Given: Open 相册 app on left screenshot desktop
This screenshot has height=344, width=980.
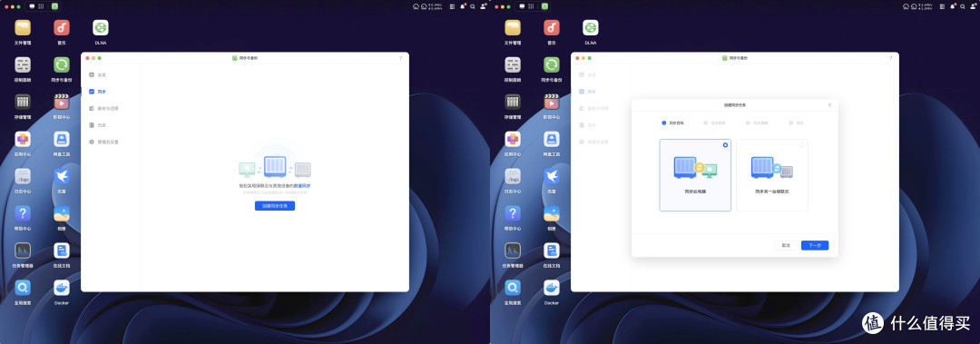Looking at the screenshot, I should click(x=62, y=213).
